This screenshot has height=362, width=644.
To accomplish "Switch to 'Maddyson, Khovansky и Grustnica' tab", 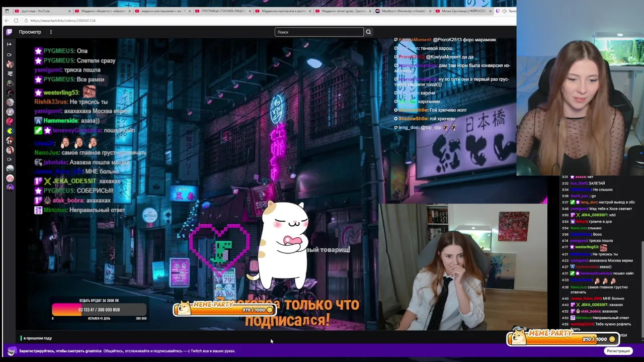I will [x=403, y=11].
